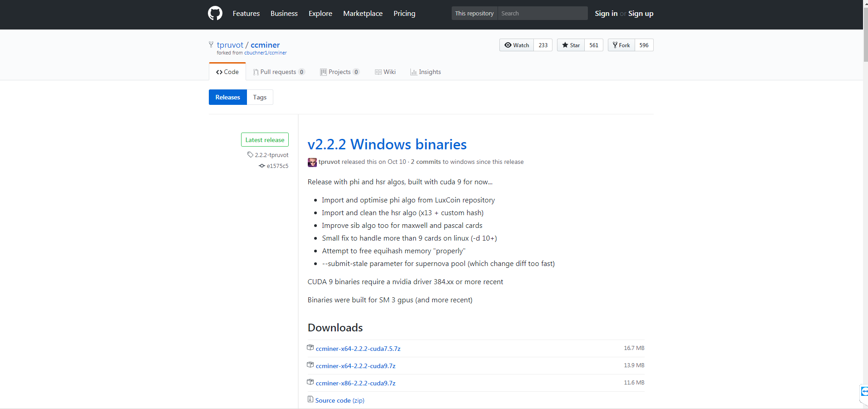Viewport: 868px width, 409px height.
Task: Click the TeamViewer icon at the screen edge
Action: [x=864, y=391]
